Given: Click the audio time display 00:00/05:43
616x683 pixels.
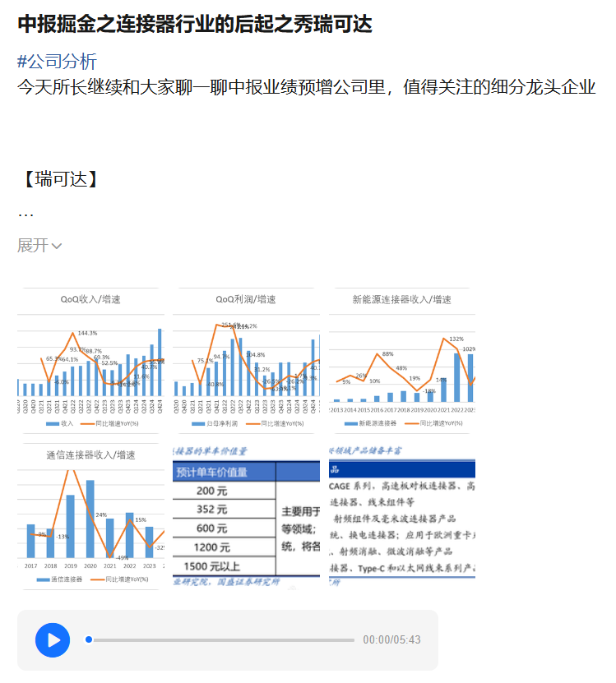Looking at the screenshot, I should pos(391,640).
